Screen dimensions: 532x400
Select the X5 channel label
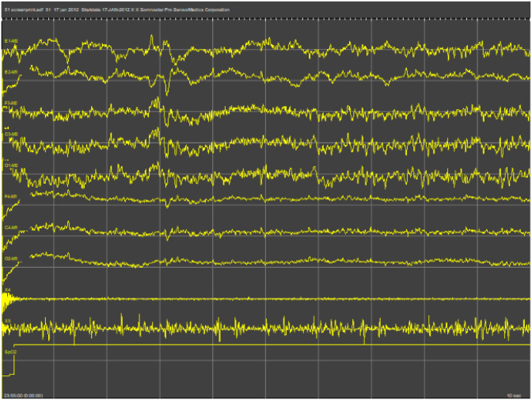pos(7,321)
